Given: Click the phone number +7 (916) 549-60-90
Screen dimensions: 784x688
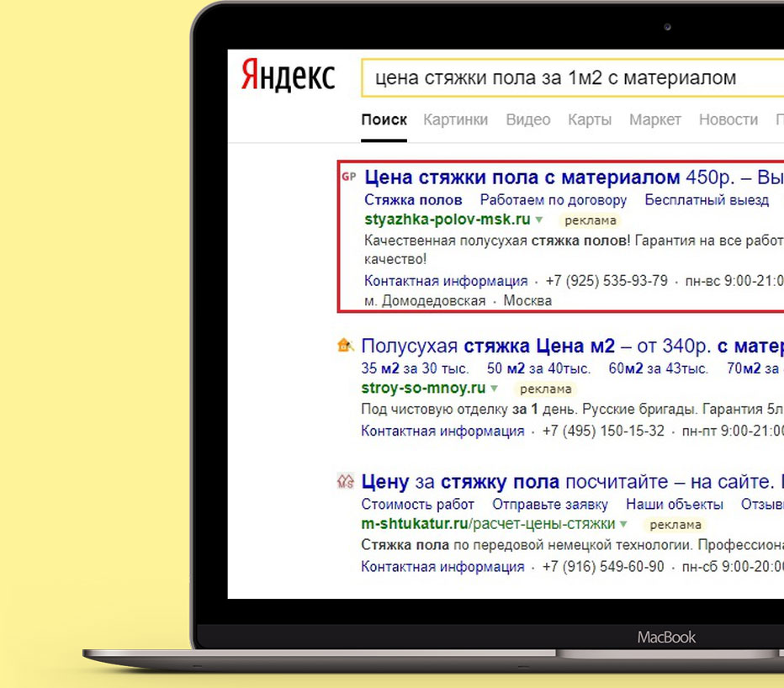Looking at the screenshot, I should [603, 567].
